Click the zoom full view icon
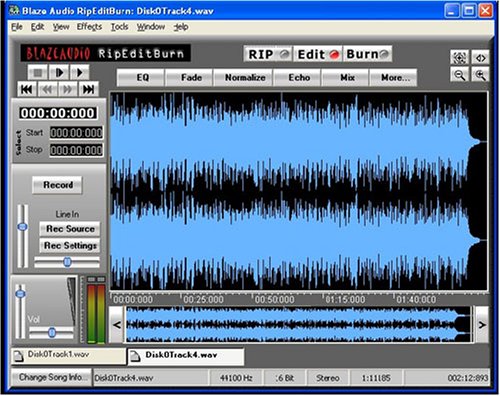 [x=459, y=58]
